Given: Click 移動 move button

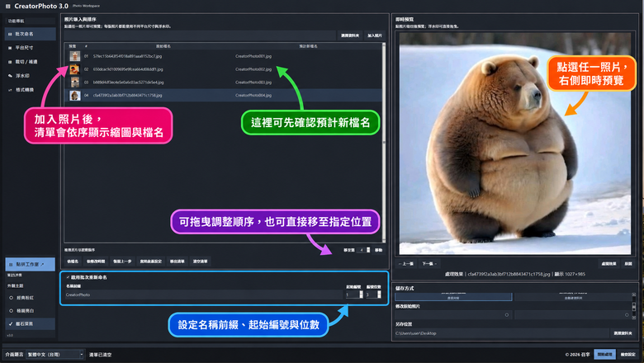Looking at the screenshot, I should [378, 250].
